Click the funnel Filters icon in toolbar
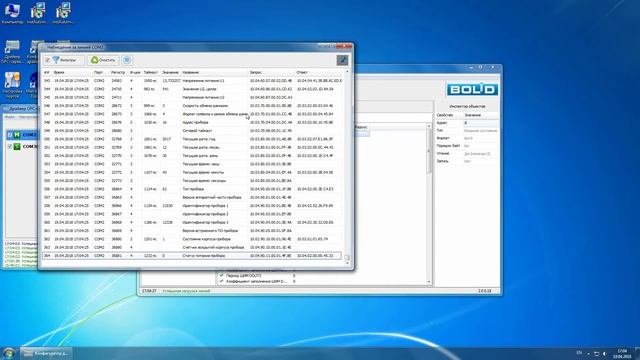 coord(56,60)
